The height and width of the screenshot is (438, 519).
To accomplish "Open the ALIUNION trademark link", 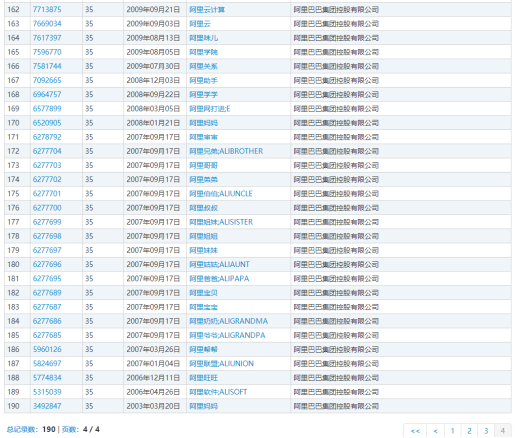I will click(x=221, y=364).
